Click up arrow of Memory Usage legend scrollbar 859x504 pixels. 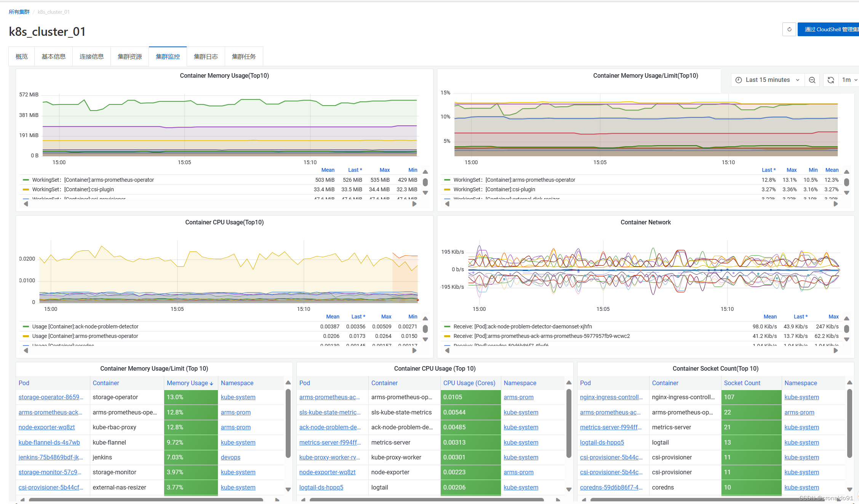[x=426, y=172]
